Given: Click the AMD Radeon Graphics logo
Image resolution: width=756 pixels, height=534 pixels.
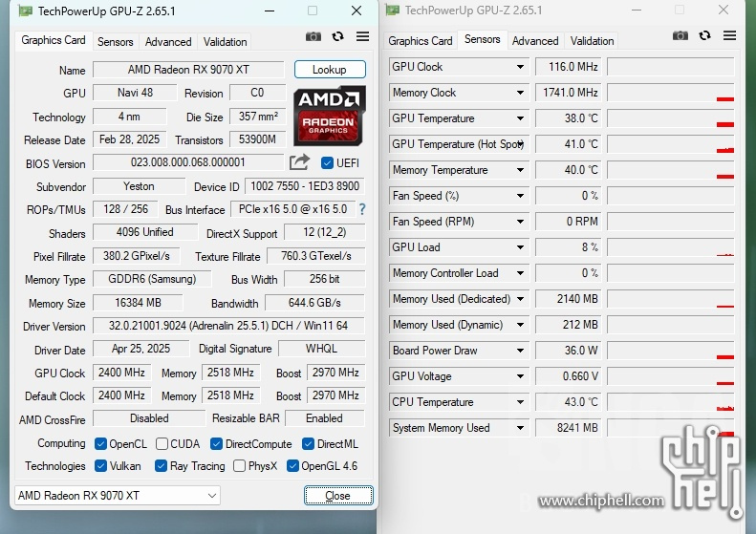Looking at the screenshot, I should pos(330,117).
